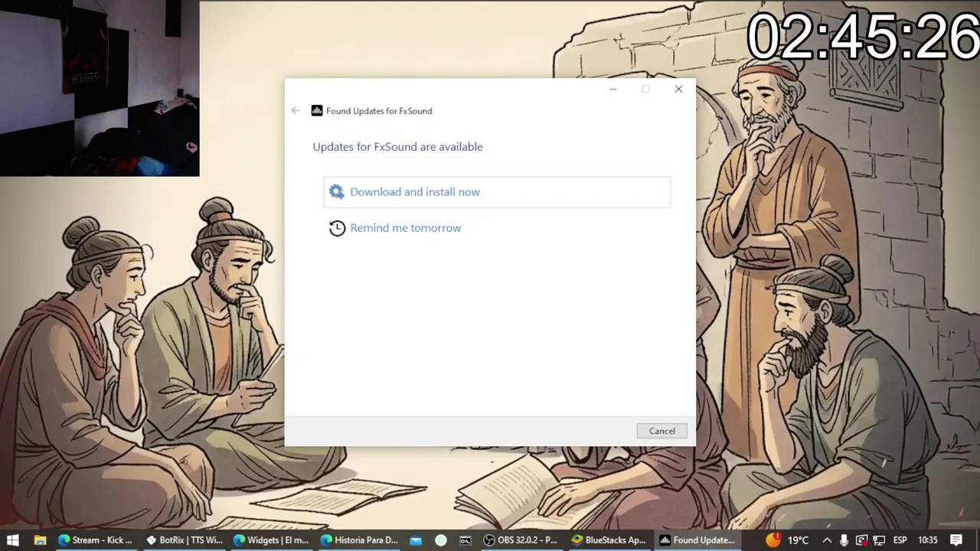Image resolution: width=980 pixels, height=551 pixels.
Task: Click Found Updates taskbar button
Action: click(697, 540)
